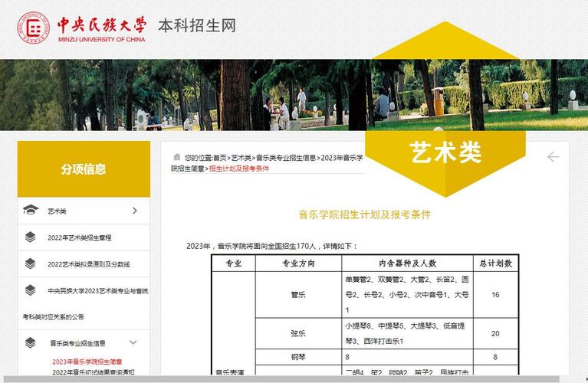Click the 分项信息 sidebar header
The width and height of the screenshot is (588, 383).
pos(84,169)
